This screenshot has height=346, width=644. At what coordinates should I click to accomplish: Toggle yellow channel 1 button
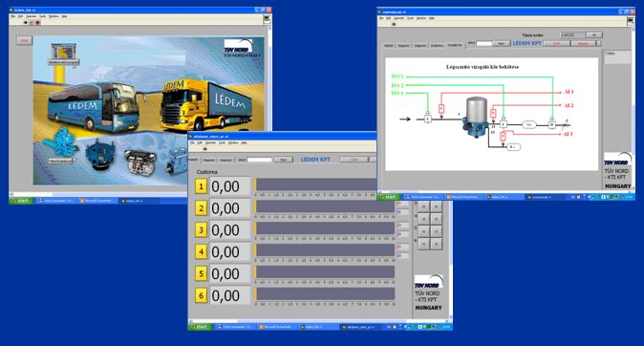(x=201, y=186)
